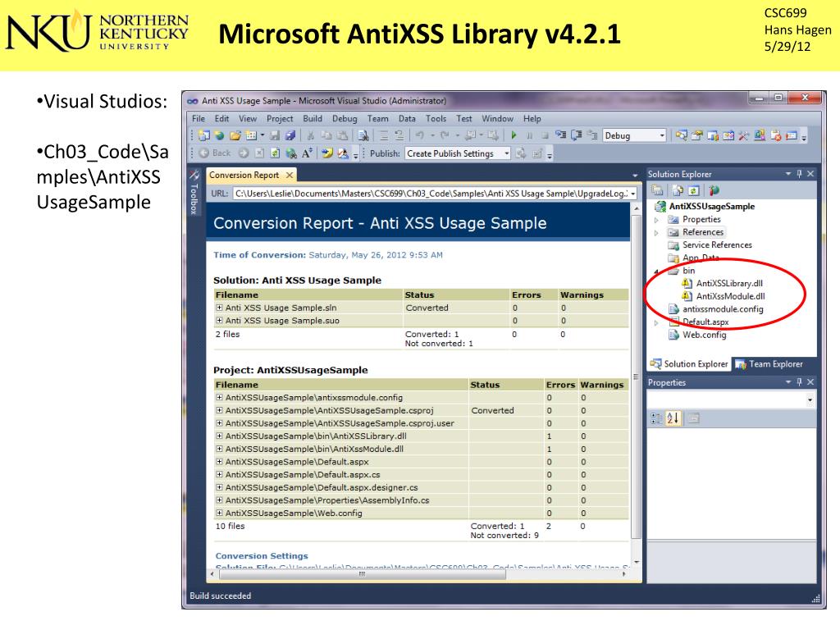
Task: Click the Break All pause icon
Action: coord(529,135)
